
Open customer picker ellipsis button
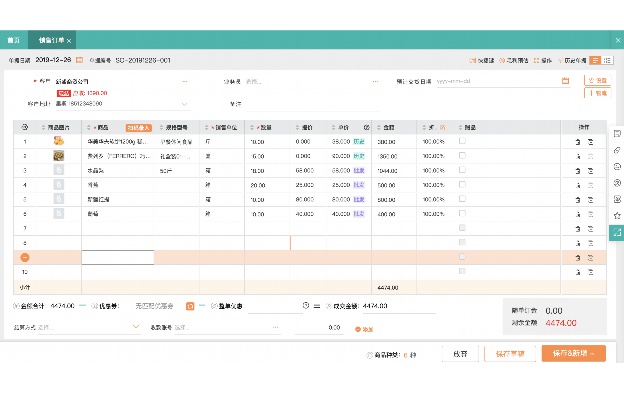(185, 81)
